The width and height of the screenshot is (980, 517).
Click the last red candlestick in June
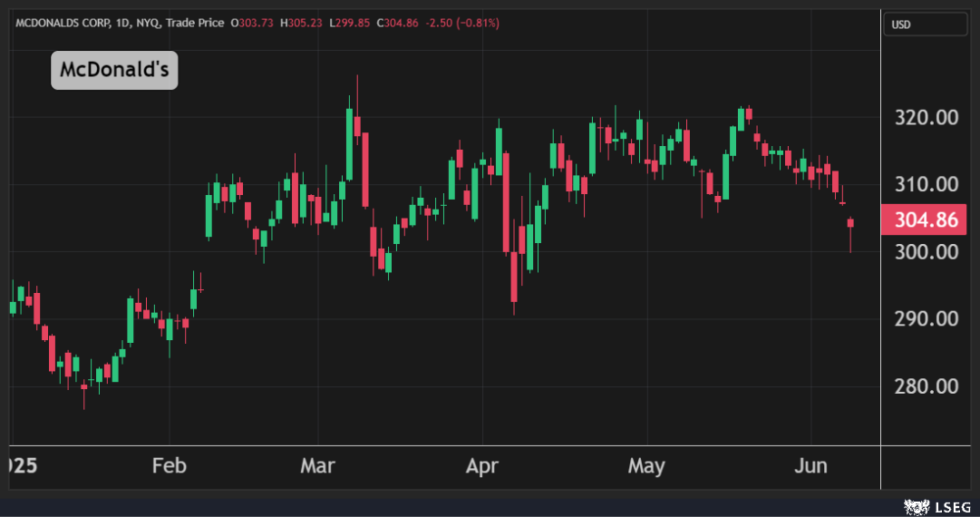pyautogui.click(x=850, y=223)
